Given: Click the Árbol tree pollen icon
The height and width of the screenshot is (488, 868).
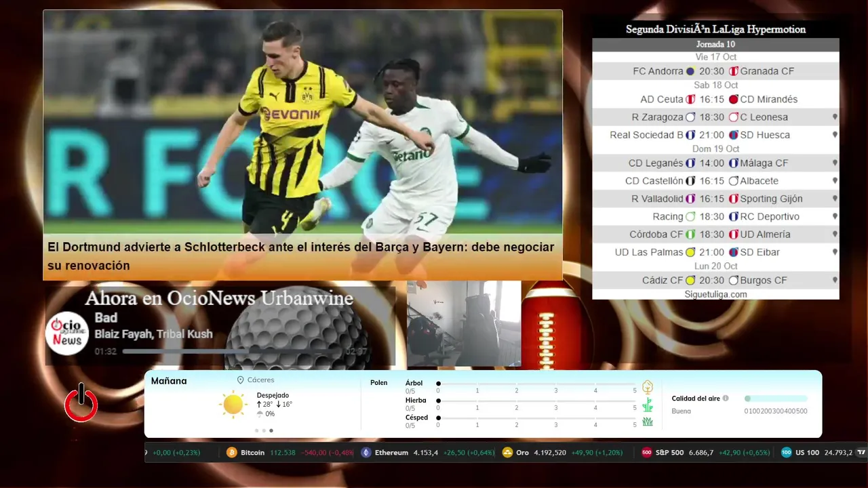Looking at the screenshot, I should [x=648, y=387].
